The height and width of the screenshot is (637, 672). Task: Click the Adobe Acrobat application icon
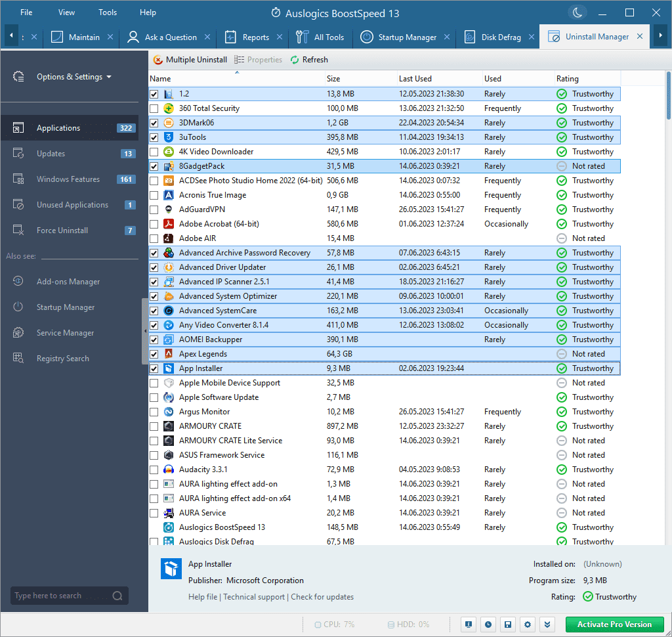[169, 224]
